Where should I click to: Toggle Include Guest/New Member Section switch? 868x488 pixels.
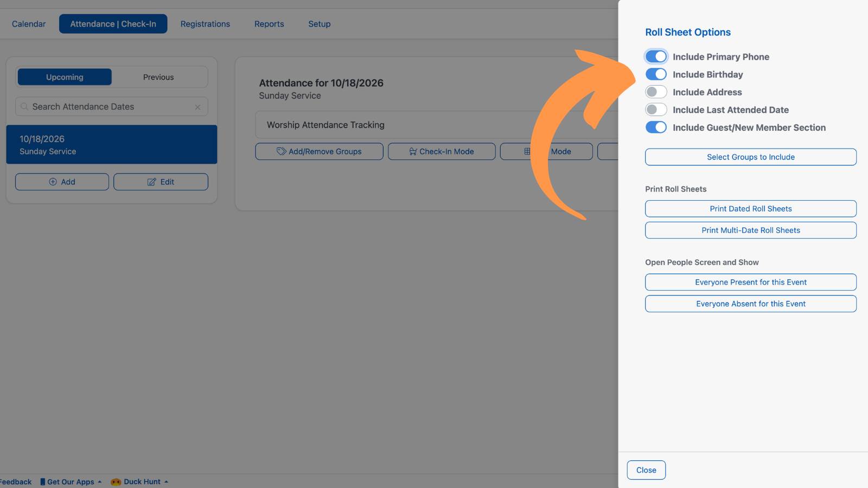coord(656,127)
